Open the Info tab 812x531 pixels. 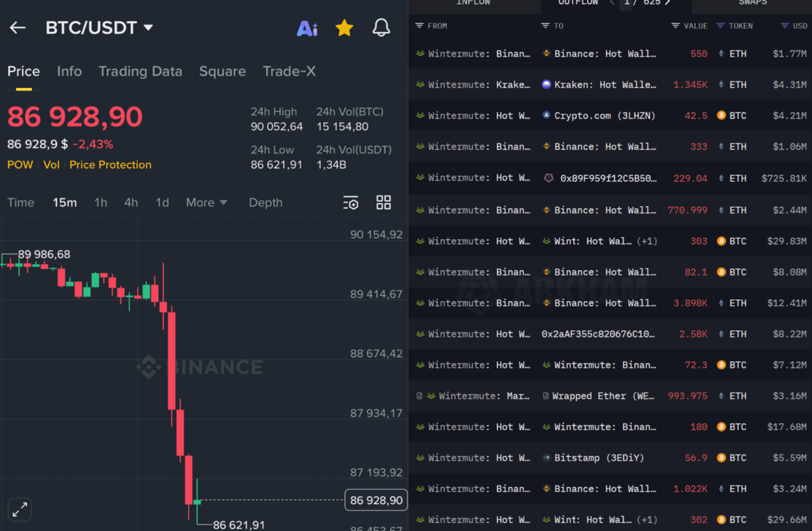(69, 71)
